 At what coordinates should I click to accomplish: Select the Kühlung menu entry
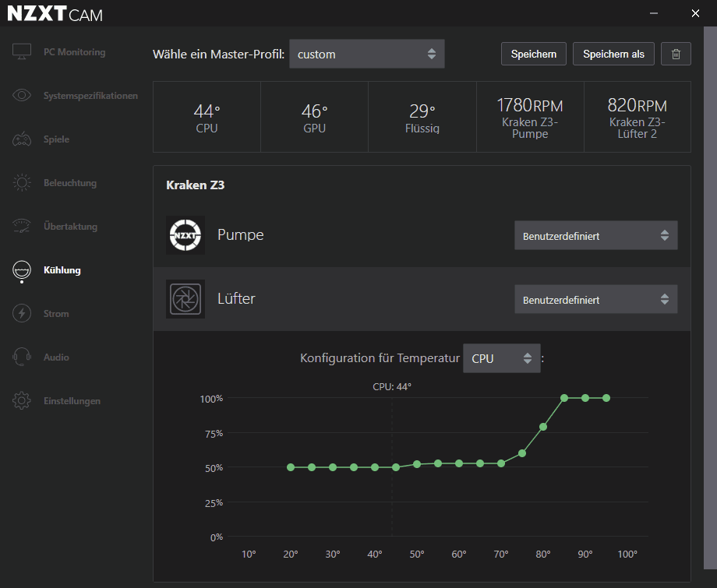click(x=62, y=270)
